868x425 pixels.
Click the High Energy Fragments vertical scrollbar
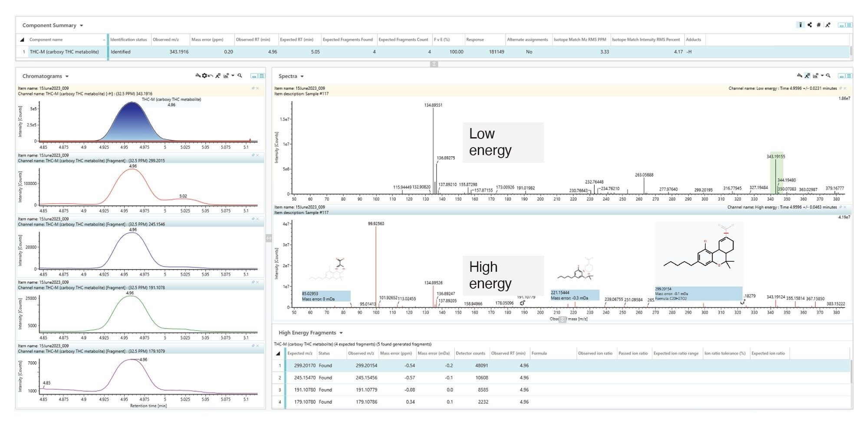click(851, 372)
